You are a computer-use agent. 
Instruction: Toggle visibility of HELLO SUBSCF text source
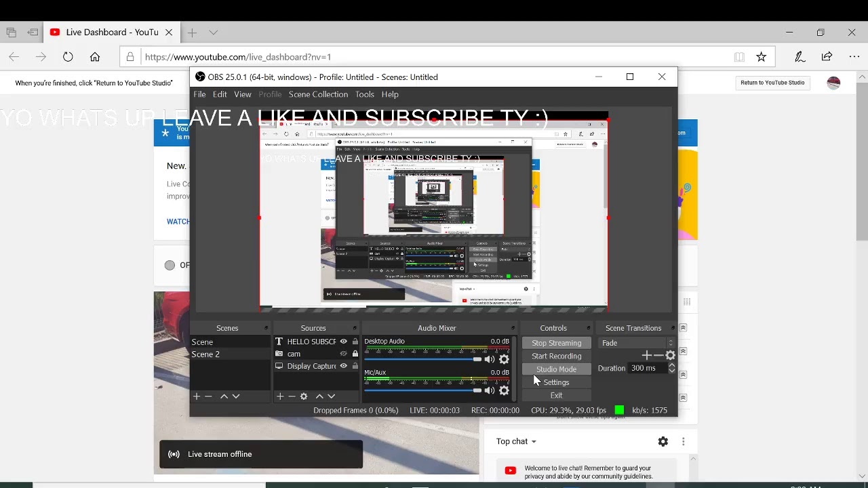(343, 342)
